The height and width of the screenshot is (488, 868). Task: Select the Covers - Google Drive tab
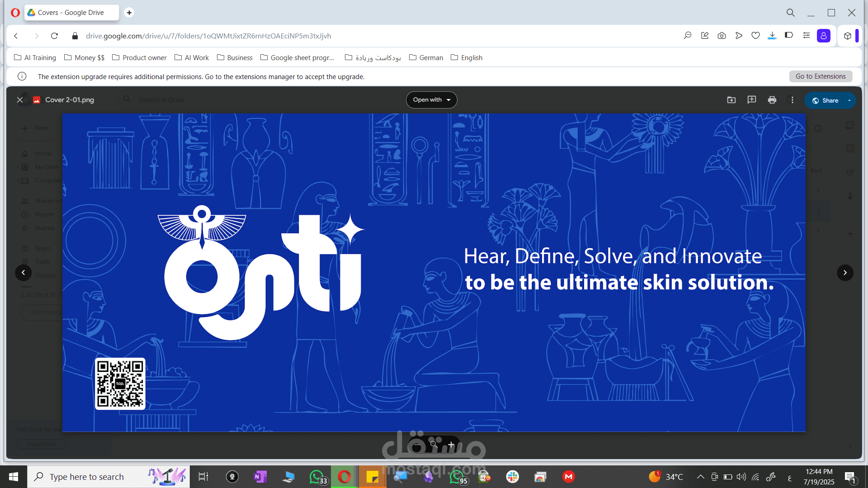tap(71, 13)
